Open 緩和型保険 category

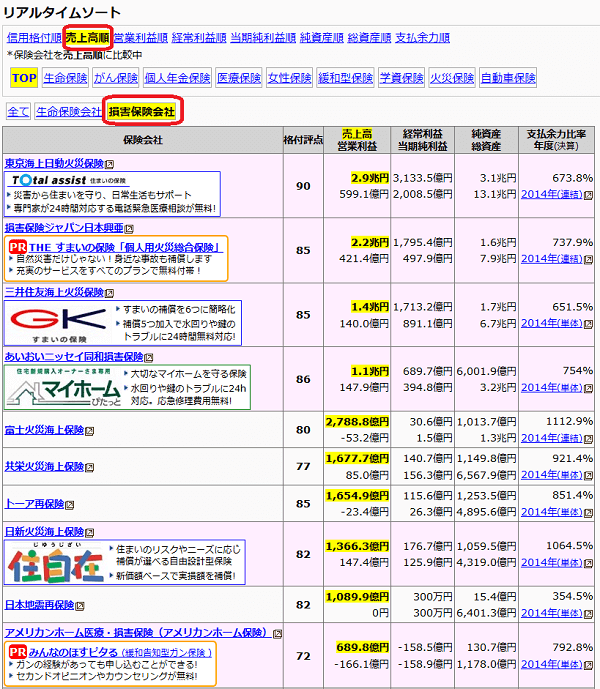point(345,78)
